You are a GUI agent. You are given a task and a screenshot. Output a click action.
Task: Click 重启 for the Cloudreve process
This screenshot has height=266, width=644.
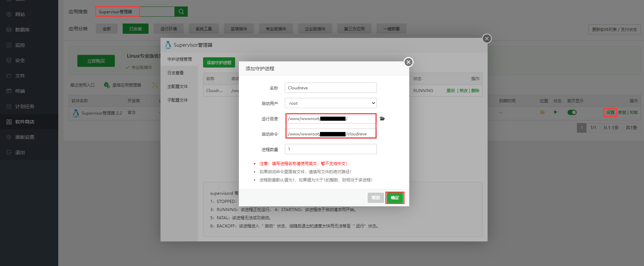click(x=450, y=91)
